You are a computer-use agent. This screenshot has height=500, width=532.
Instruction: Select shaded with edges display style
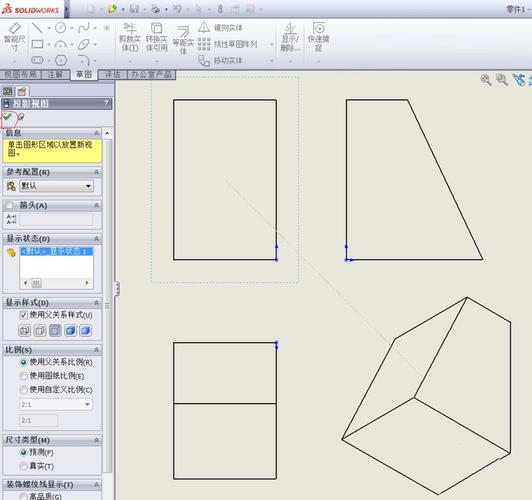click(71, 330)
